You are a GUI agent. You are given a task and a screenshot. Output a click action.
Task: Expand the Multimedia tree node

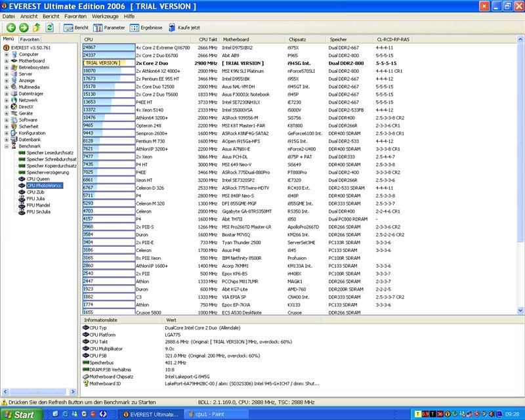coord(7,87)
